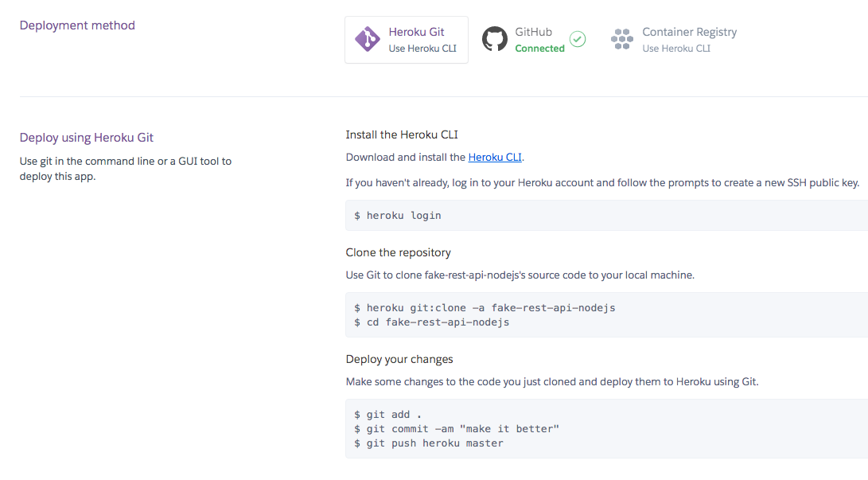Click the GitHub Octocat logo icon

[x=494, y=39]
